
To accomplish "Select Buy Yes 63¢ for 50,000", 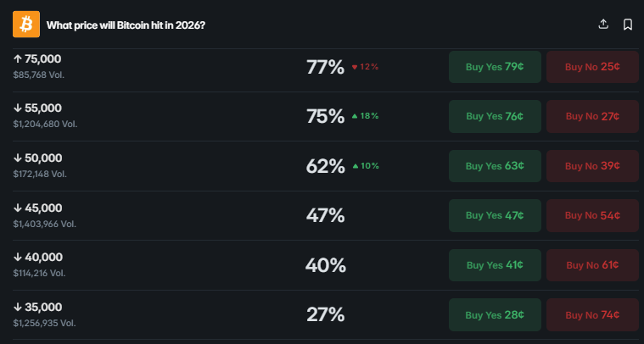I will [495, 166].
